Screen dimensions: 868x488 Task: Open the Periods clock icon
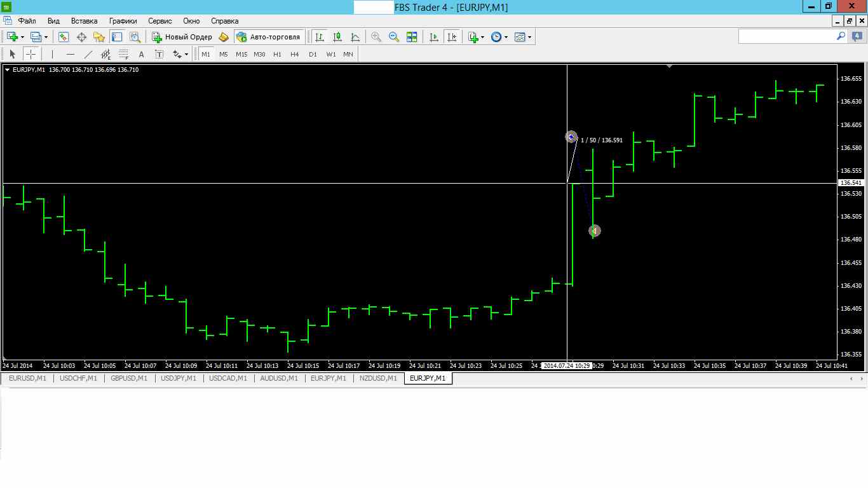(496, 37)
